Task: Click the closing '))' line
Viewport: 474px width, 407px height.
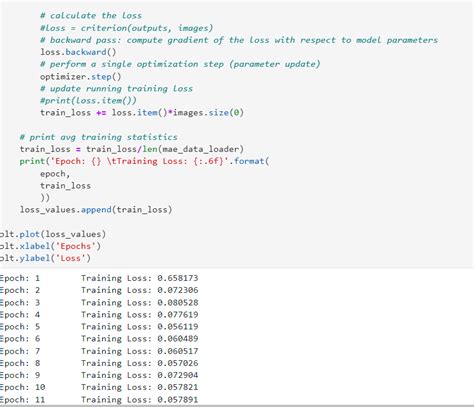Action: pos(45,198)
